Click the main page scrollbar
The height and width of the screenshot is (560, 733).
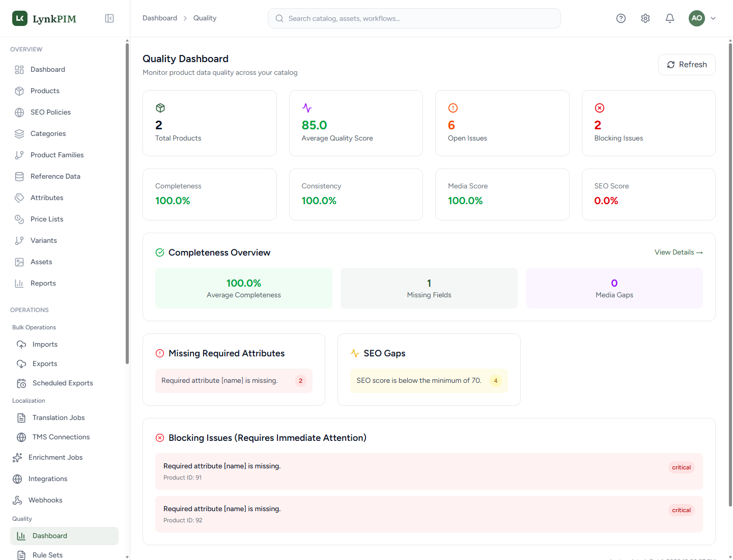click(x=730, y=275)
